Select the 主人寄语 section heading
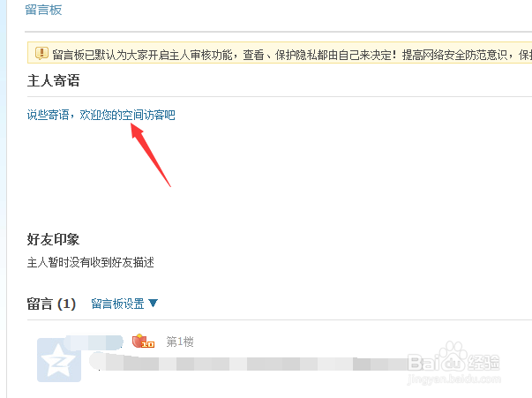The image size is (532, 398). [53, 81]
